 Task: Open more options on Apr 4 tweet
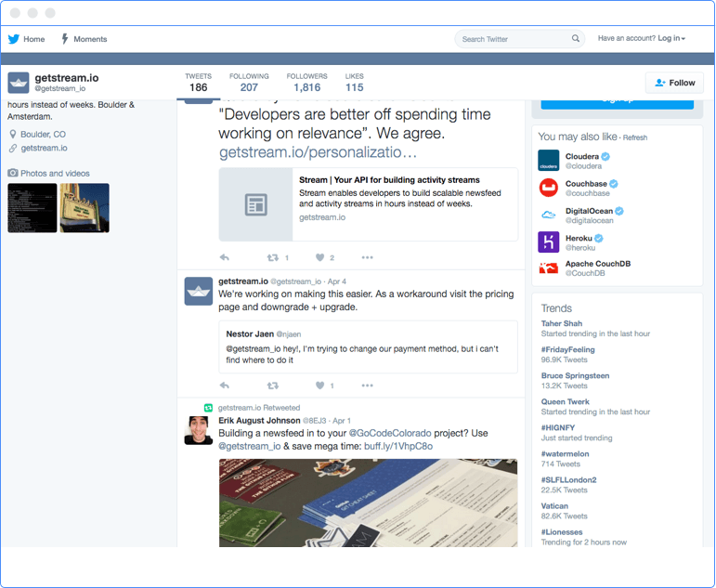pyautogui.click(x=367, y=385)
